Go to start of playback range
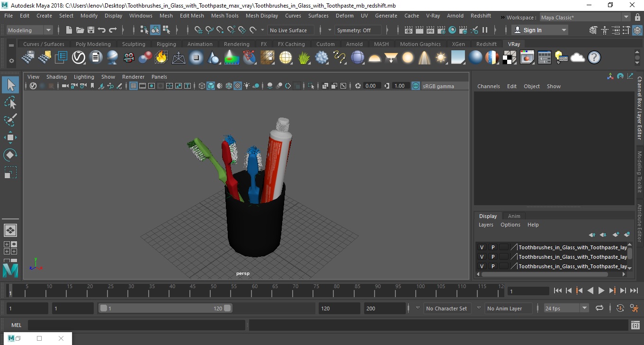Viewport: 644px width, 345px height. (x=557, y=291)
